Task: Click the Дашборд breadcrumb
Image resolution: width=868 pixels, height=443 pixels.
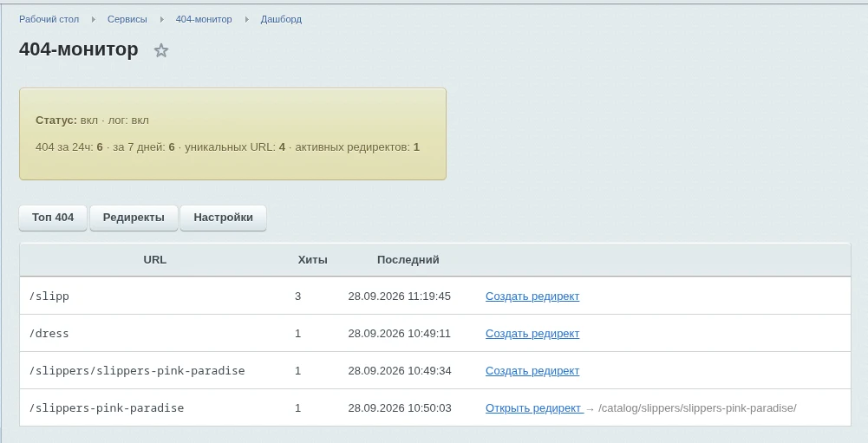Action: (281, 19)
